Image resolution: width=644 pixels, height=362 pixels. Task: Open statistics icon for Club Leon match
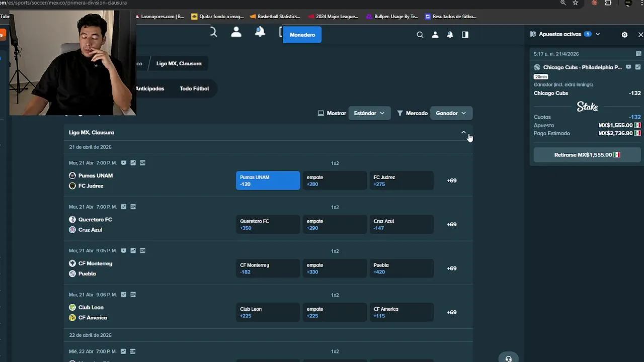123,295
